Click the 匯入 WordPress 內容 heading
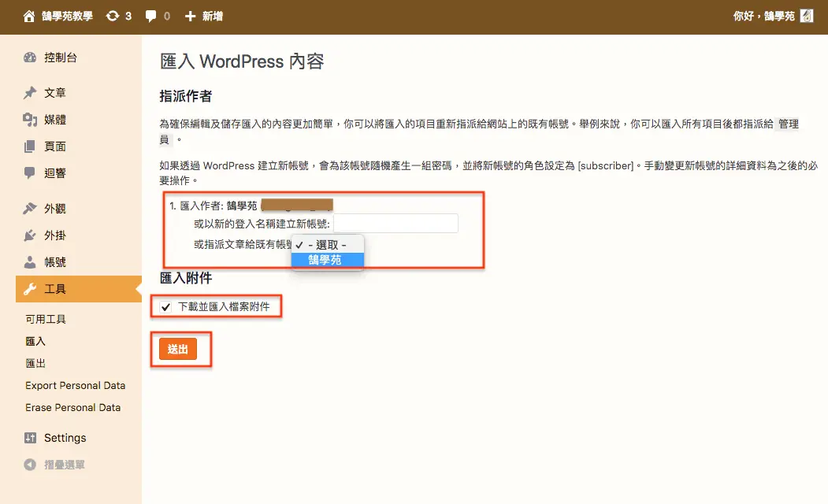Image resolution: width=828 pixels, height=504 pixels. pyautogui.click(x=242, y=61)
